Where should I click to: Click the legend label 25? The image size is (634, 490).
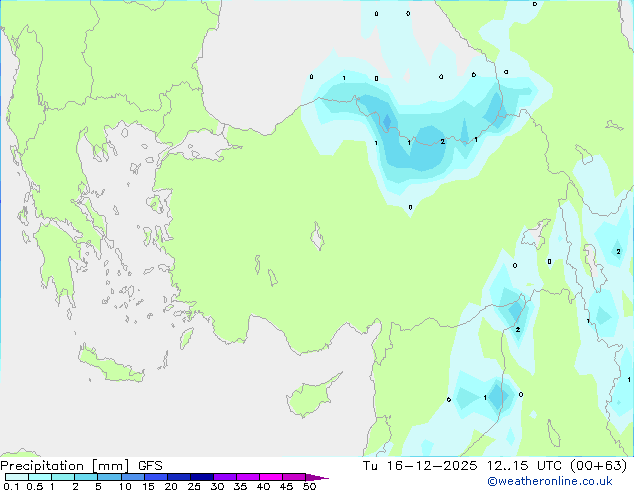click(194, 486)
